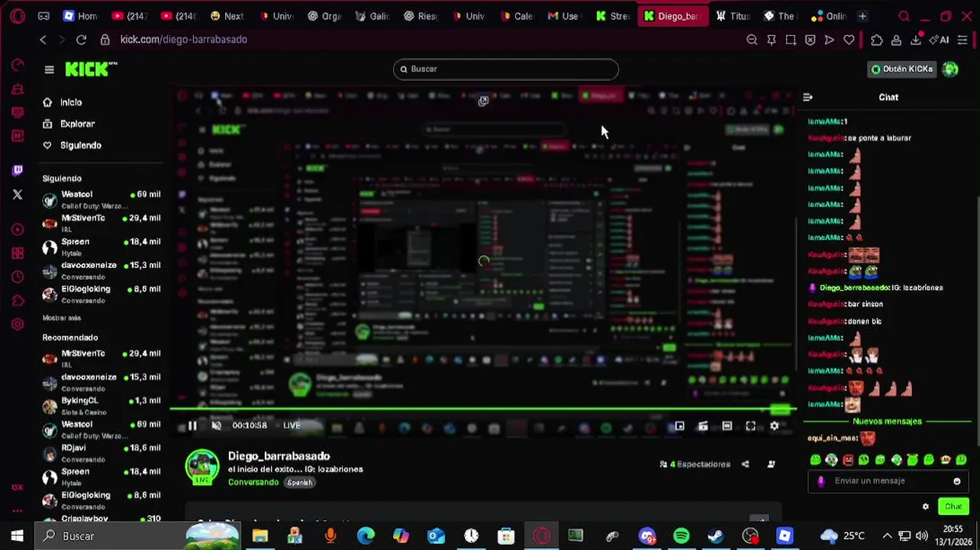Image resolution: width=980 pixels, height=550 pixels.
Task: Open Spreen channel under Siguiendo list
Action: (x=102, y=246)
